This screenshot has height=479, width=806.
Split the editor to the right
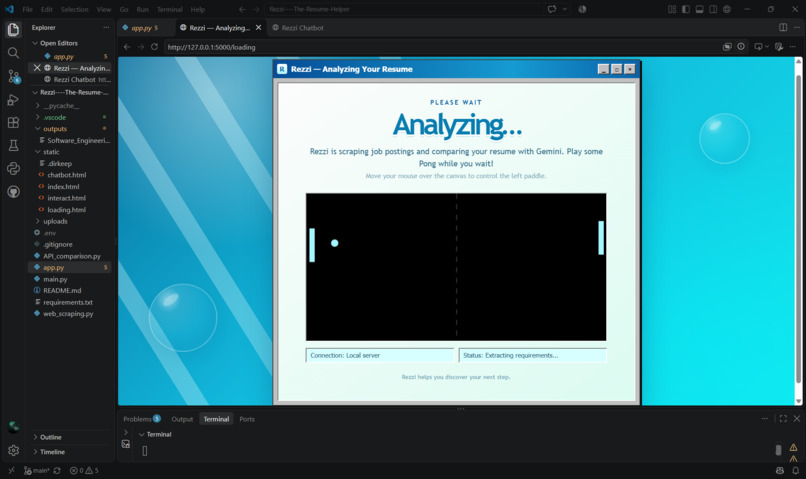point(783,27)
